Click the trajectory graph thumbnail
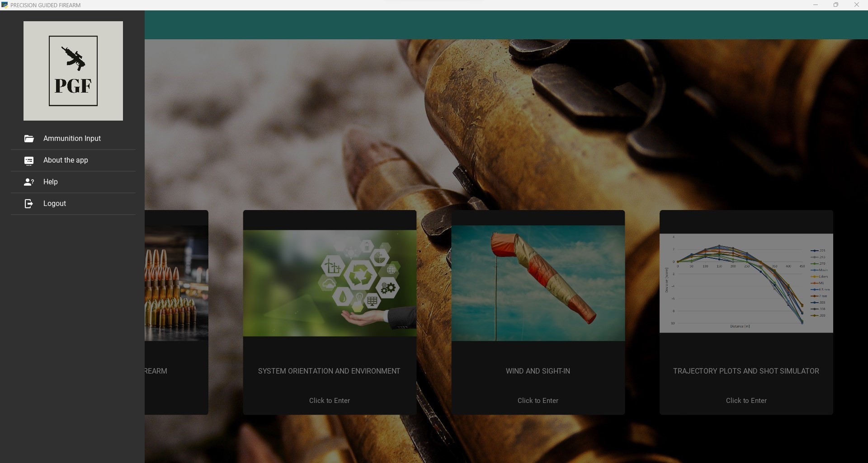The image size is (868, 463). tap(746, 283)
